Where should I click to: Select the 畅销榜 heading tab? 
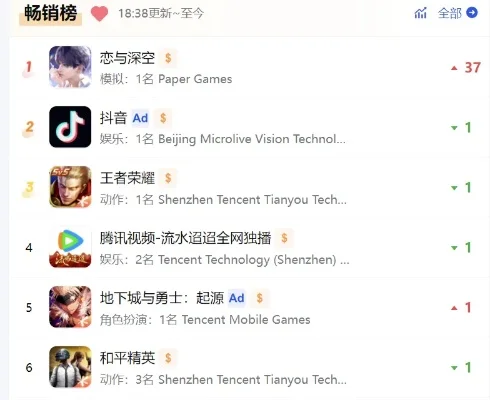point(51,13)
